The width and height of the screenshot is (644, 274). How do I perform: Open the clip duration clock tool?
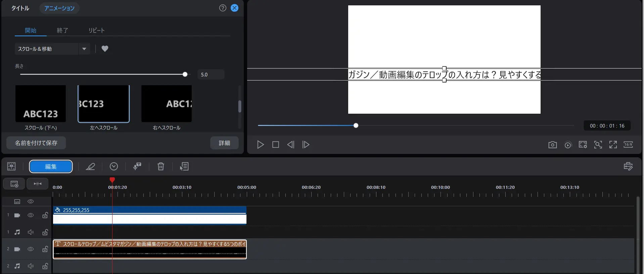[114, 166]
